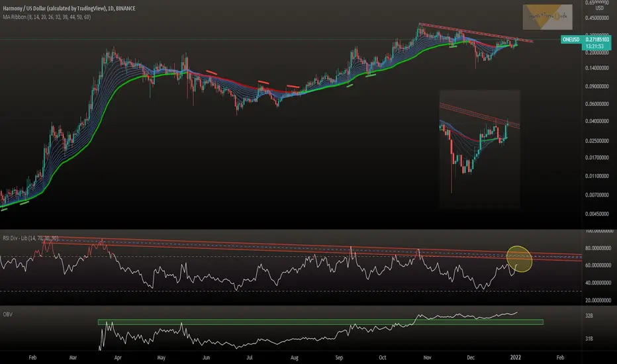Click the Aug label on time axis
Screen dimensions: 617x364
pos(295,357)
